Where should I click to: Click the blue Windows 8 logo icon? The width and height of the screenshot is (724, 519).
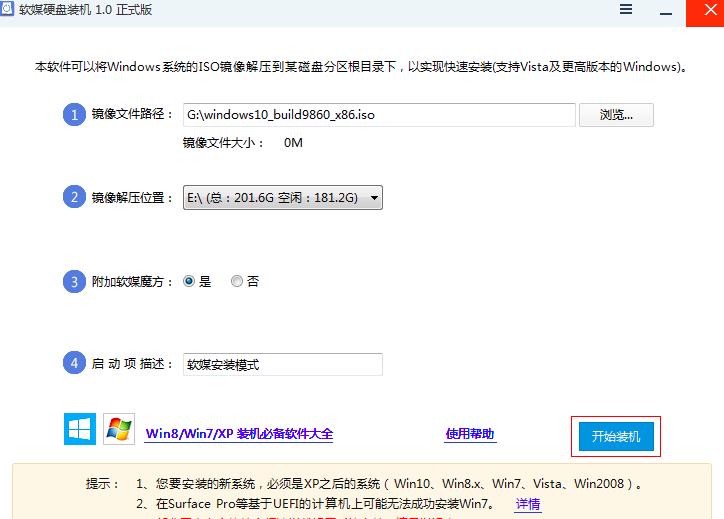[80, 429]
